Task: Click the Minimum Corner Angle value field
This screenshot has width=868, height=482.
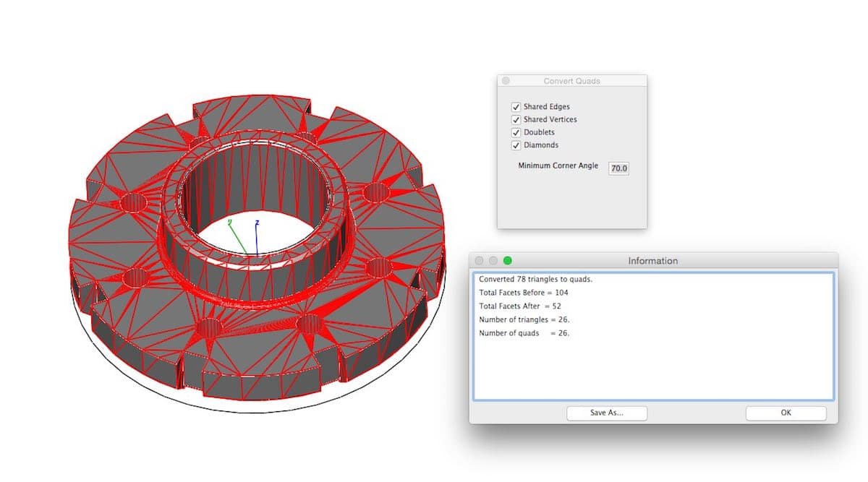Action: point(619,168)
